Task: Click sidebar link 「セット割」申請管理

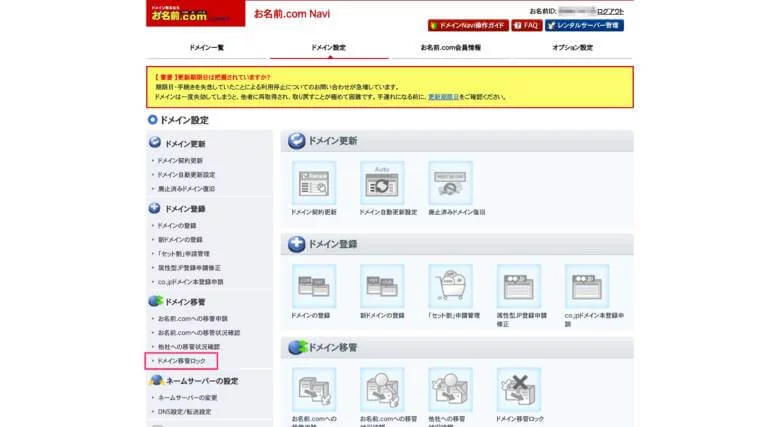Action: click(x=184, y=253)
